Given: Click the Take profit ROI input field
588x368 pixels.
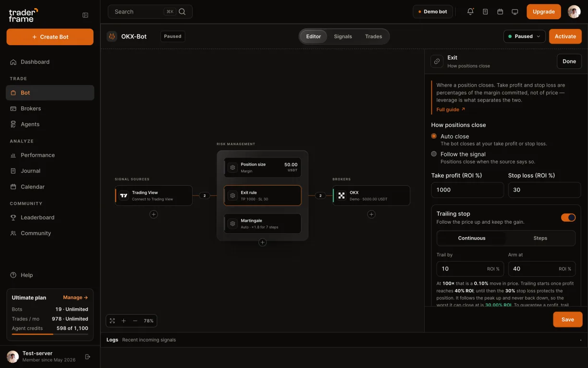Looking at the screenshot, I should coord(467,190).
